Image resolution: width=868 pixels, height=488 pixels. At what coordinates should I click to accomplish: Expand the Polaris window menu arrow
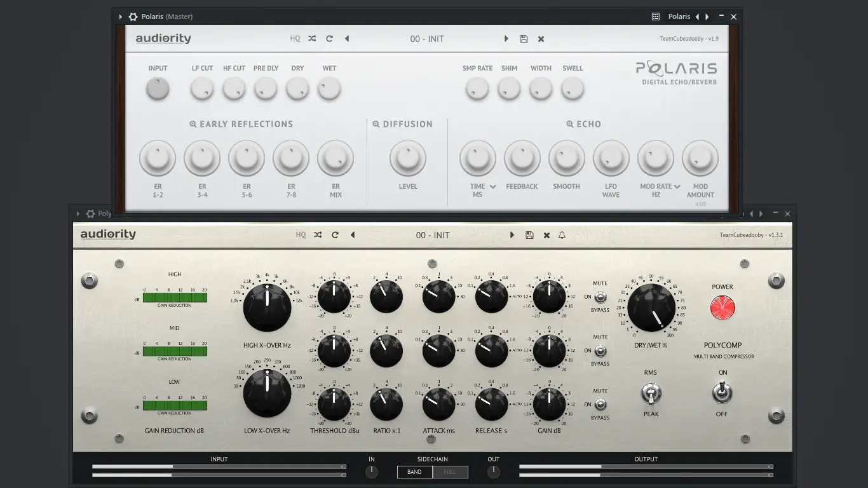tap(120, 17)
